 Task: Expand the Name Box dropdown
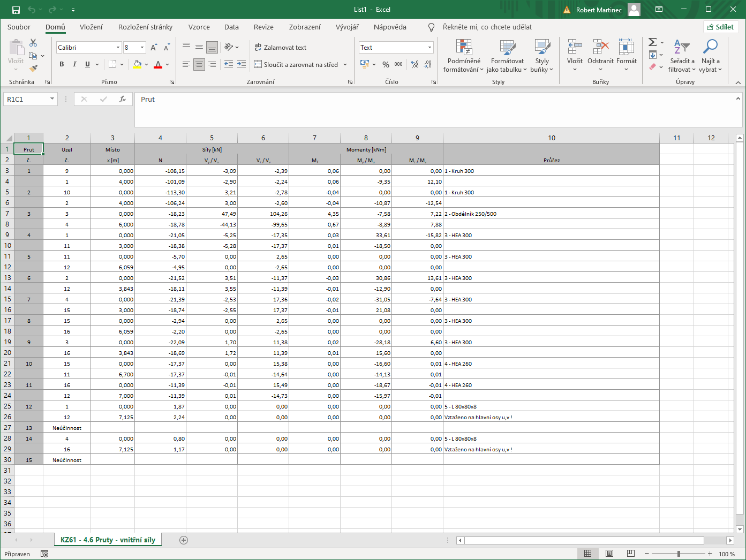(52, 99)
